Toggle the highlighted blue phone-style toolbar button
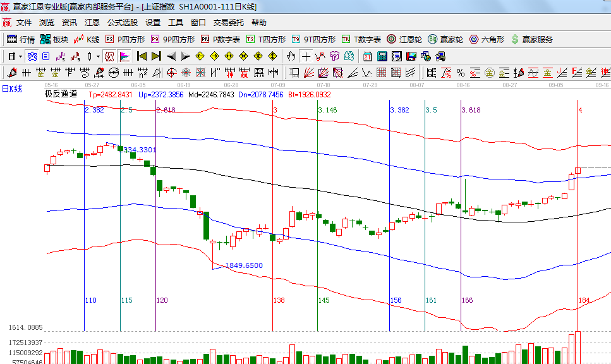611x364 pixels. pyautogui.click(x=32, y=56)
